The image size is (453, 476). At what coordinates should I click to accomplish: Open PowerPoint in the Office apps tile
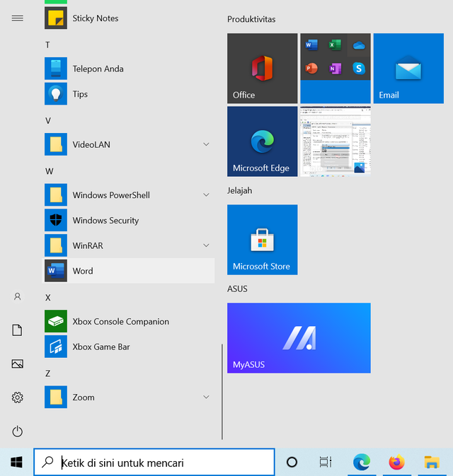click(x=311, y=69)
